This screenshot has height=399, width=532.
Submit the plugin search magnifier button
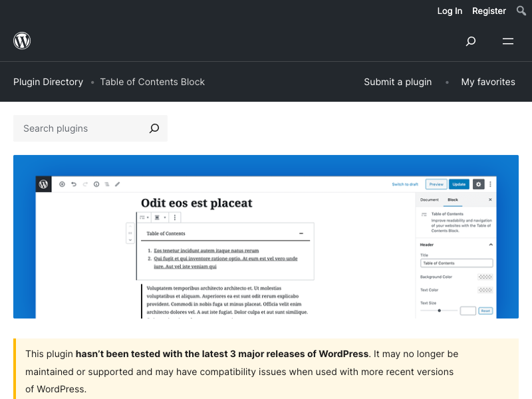[x=154, y=128]
